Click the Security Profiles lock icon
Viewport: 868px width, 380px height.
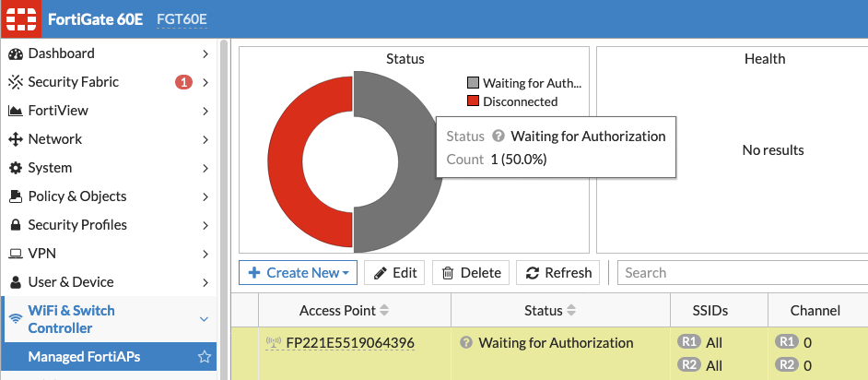[16, 225]
